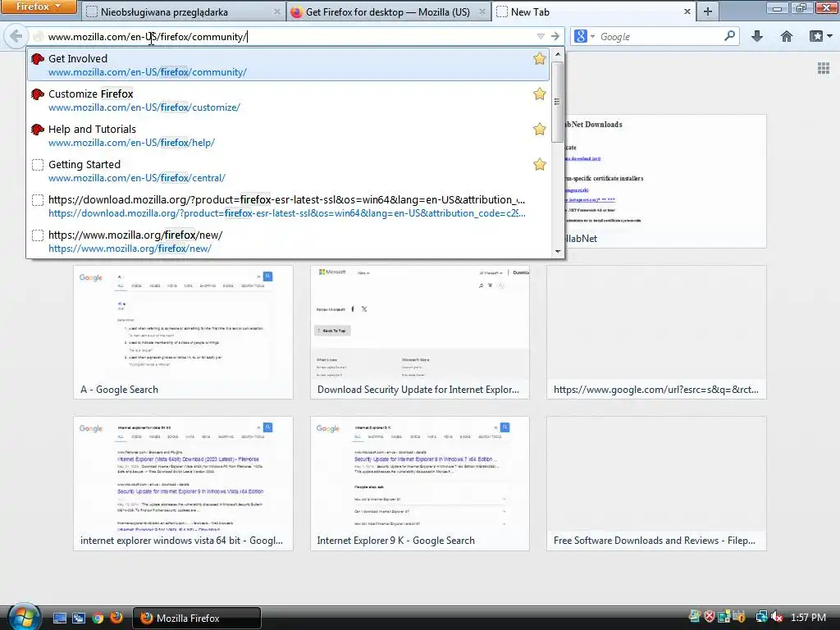Open the Windows Start orb
The height and width of the screenshot is (630, 840).
24,617
